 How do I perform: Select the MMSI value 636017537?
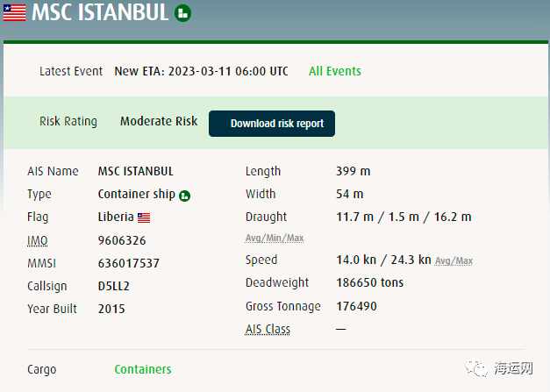tap(129, 263)
